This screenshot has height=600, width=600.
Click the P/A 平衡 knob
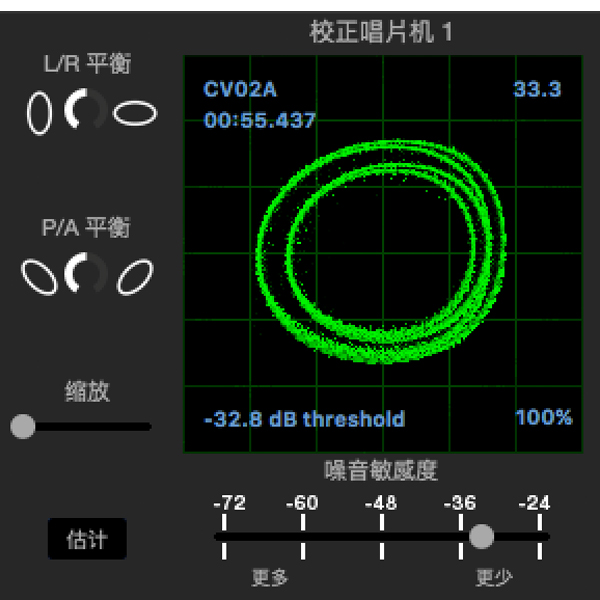tap(86, 274)
